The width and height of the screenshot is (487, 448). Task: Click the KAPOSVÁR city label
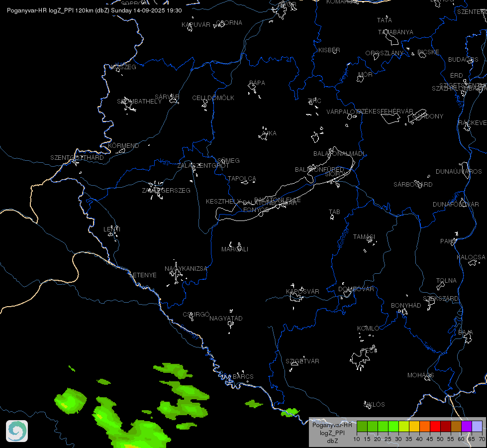(x=302, y=292)
